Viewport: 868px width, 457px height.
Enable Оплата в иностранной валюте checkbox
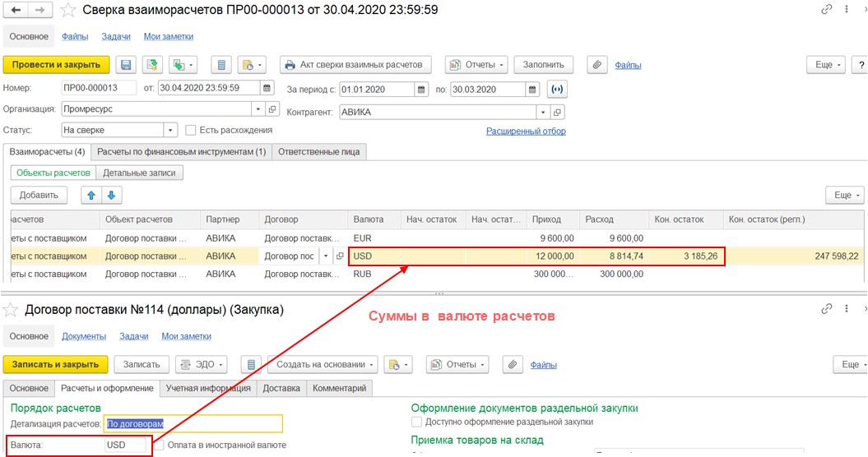(158, 445)
